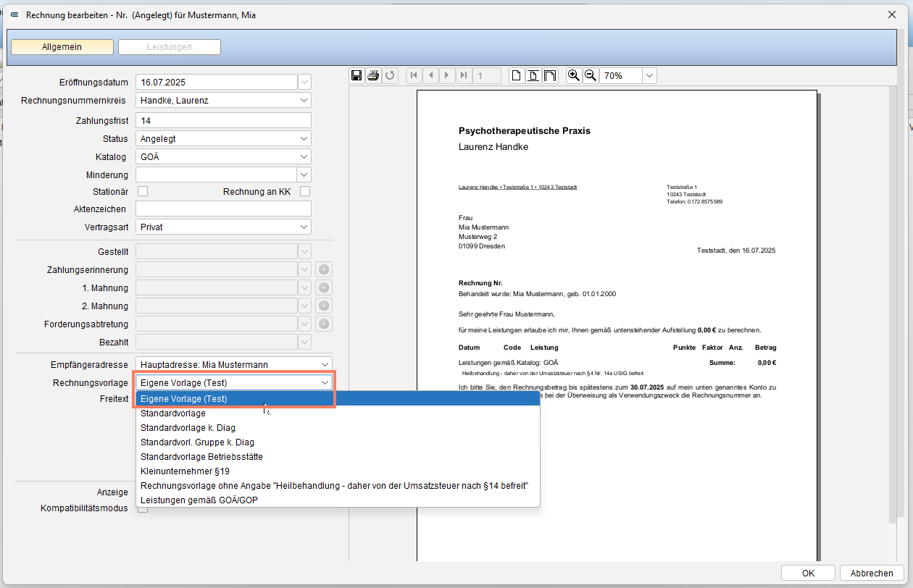913x588 pixels.
Task: Select Leistungen gemäß GOÄ/GOP template
Action: coord(338,500)
